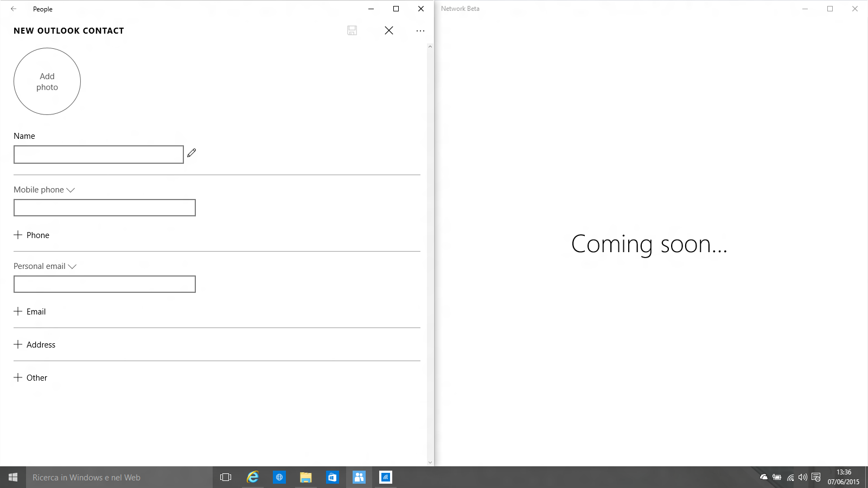
Task: Click the scrollbar up arrow in People
Action: click(430, 47)
